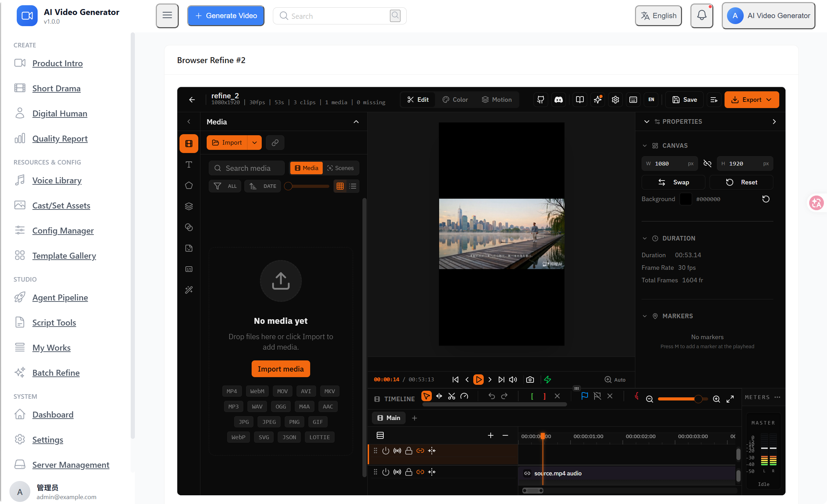Undo last action in timeline toolbar

pos(492,396)
